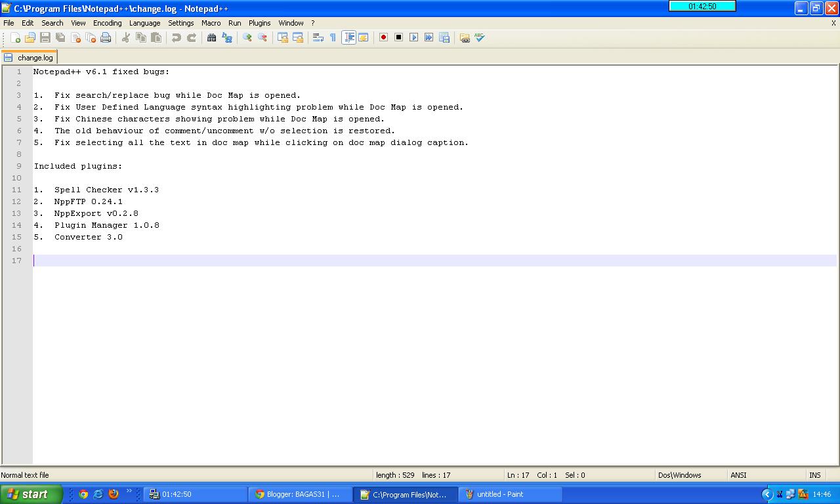Launch Chrome from quick launch
Image resolution: width=840 pixels, height=504 pixels.
tap(83, 494)
